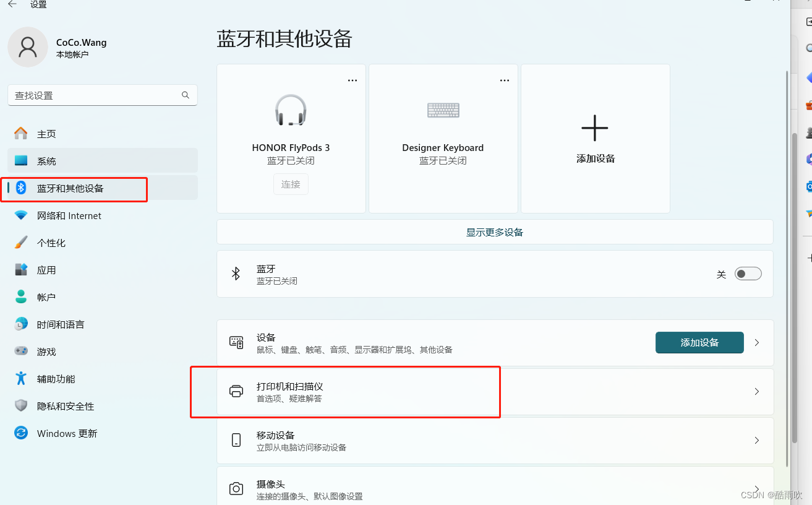
Task: Open 游戏 settings category
Action: point(103,352)
